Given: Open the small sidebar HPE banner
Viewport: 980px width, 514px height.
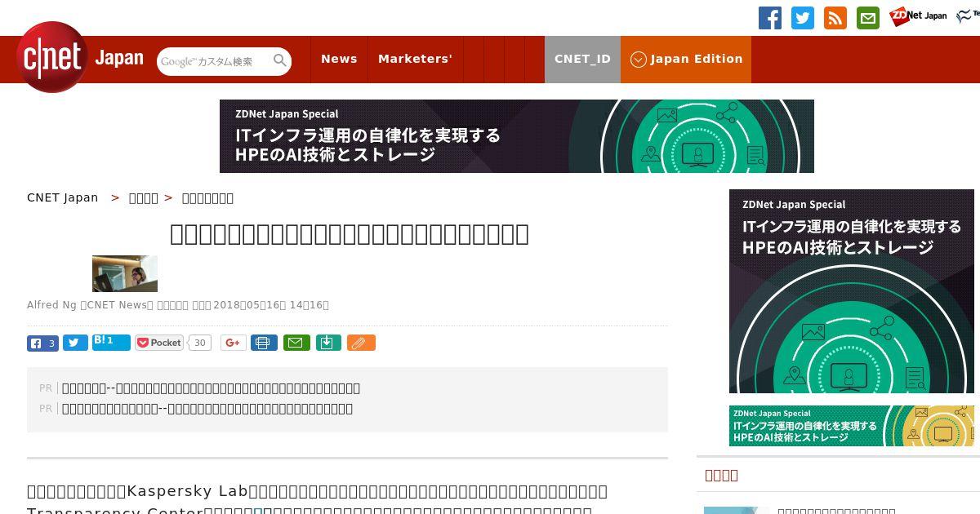Looking at the screenshot, I should [852, 426].
